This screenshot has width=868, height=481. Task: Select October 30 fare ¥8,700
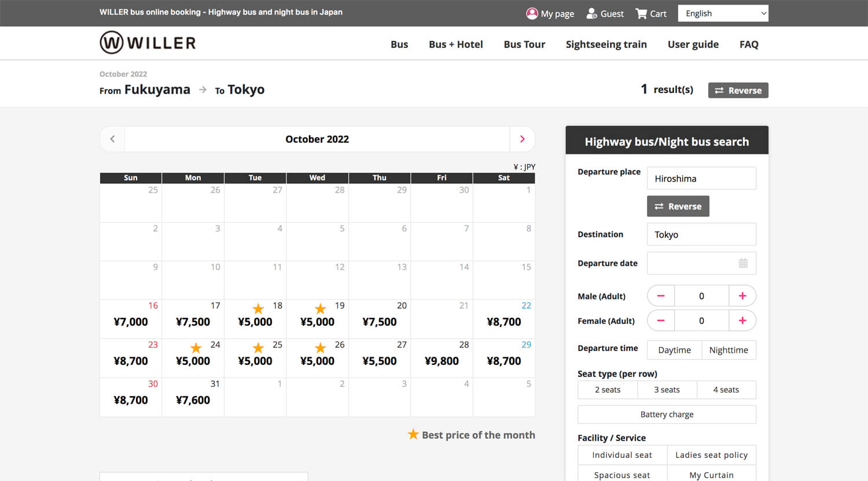[131, 400]
